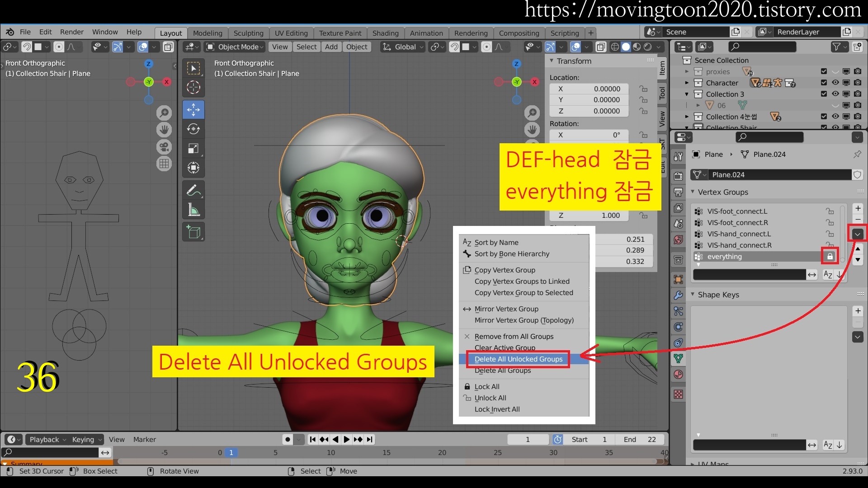This screenshot has height=488, width=868.
Task: Choose Sort by Name in context menu
Action: 496,243
